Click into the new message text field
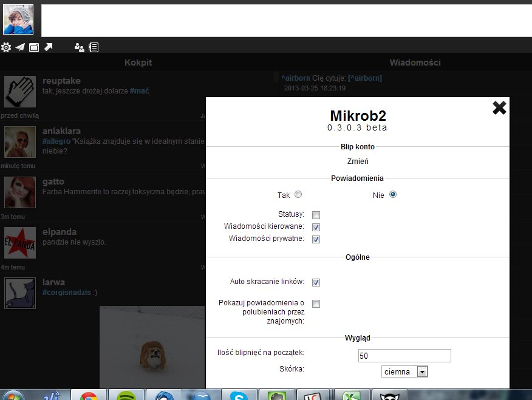 (x=287, y=21)
